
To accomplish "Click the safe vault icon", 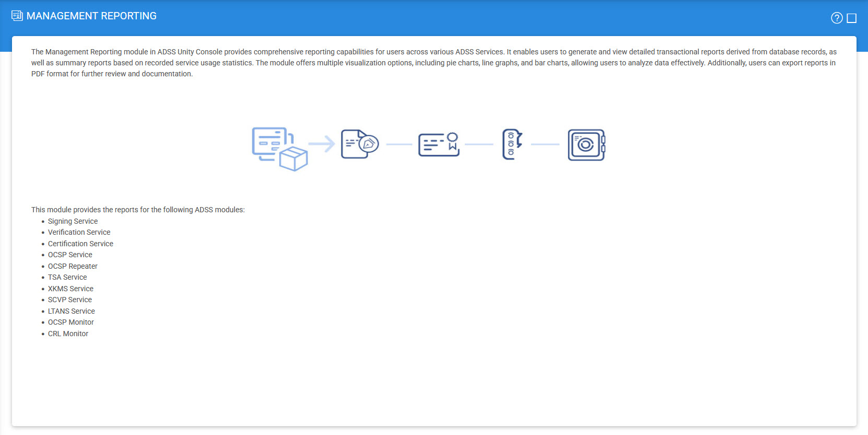I will click(586, 145).
